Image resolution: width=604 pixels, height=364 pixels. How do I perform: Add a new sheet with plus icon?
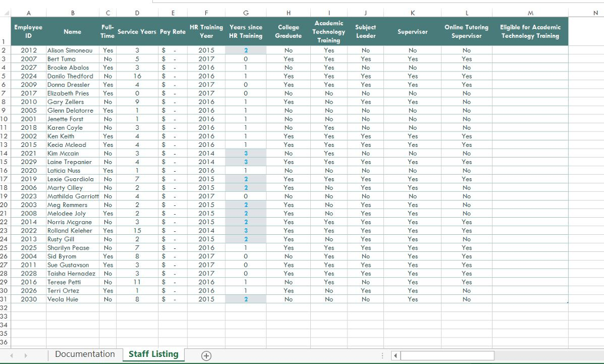point(206,356)
